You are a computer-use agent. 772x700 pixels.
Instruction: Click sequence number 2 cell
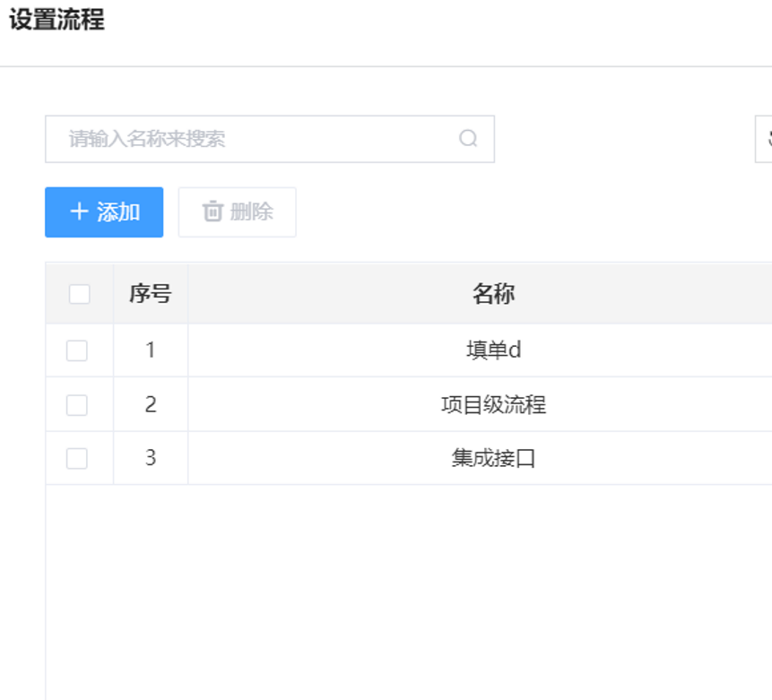point(151,404)
